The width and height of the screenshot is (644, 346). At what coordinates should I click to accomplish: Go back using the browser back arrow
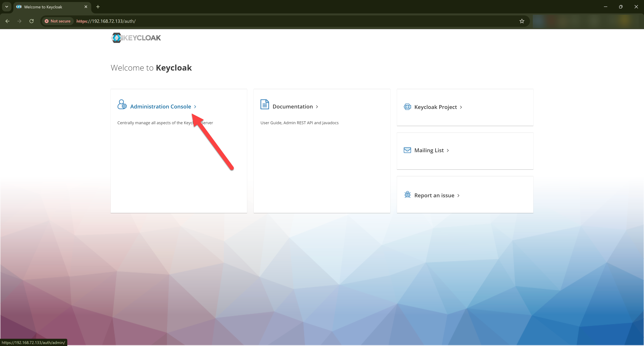(8, 21)
